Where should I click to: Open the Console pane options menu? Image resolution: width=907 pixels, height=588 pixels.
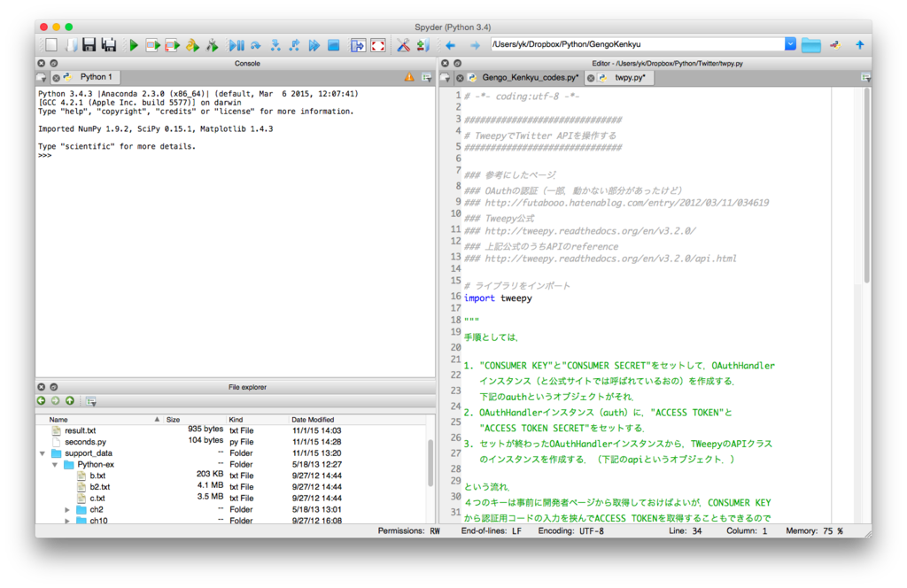[x=426, y=77]
